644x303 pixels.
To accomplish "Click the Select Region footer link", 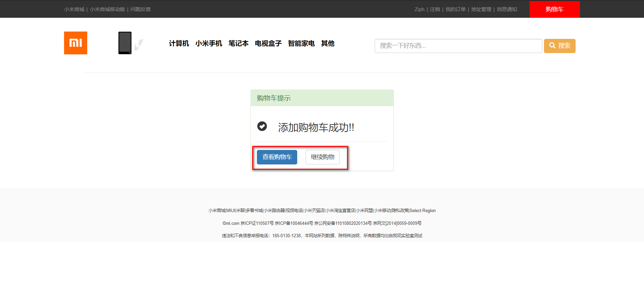I will click(423, 210).
